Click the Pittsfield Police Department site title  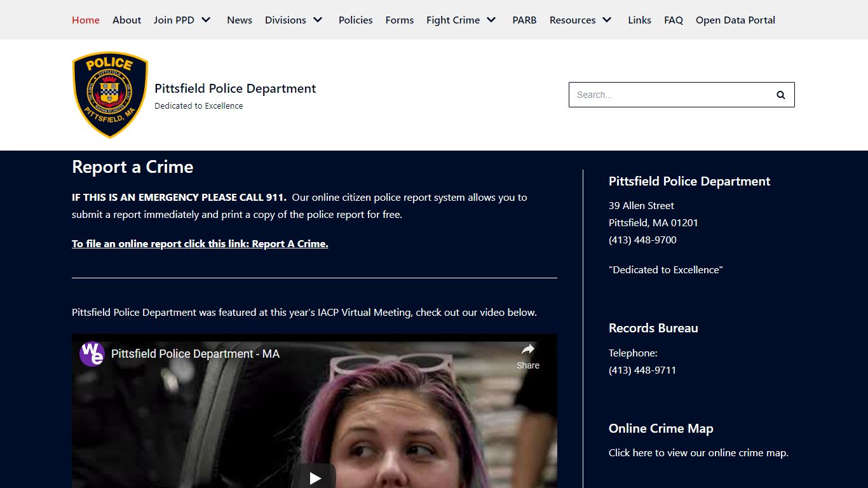point(235,88)
